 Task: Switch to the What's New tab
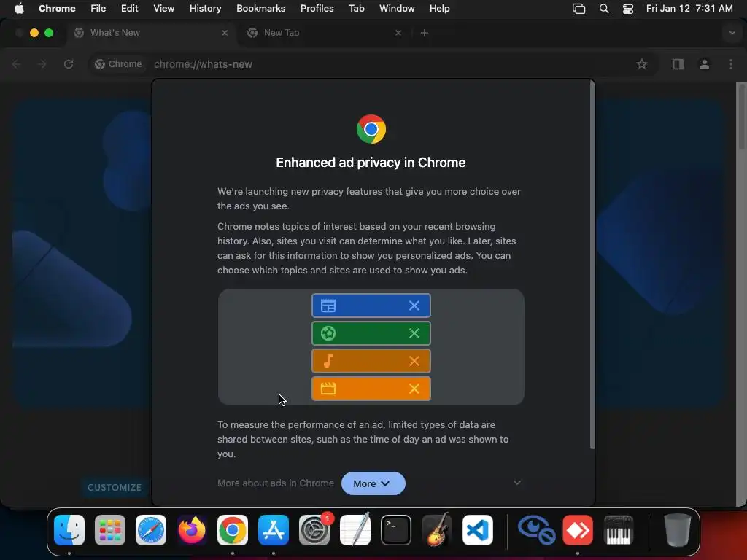[150, 33]
